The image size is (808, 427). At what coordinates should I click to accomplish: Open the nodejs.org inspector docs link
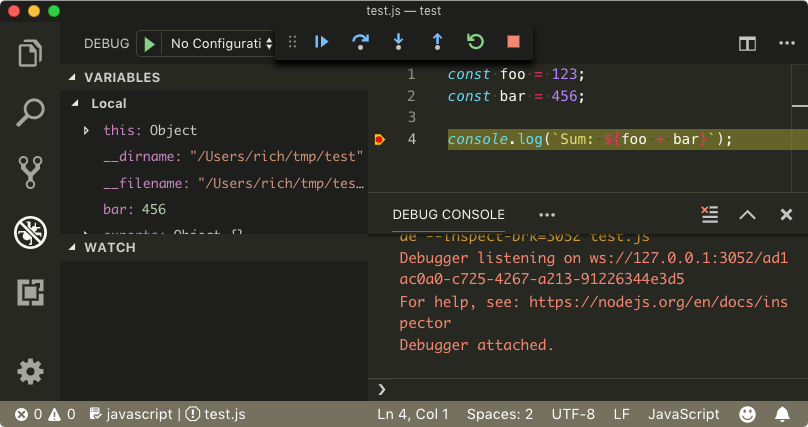click(x=594, y=312)
